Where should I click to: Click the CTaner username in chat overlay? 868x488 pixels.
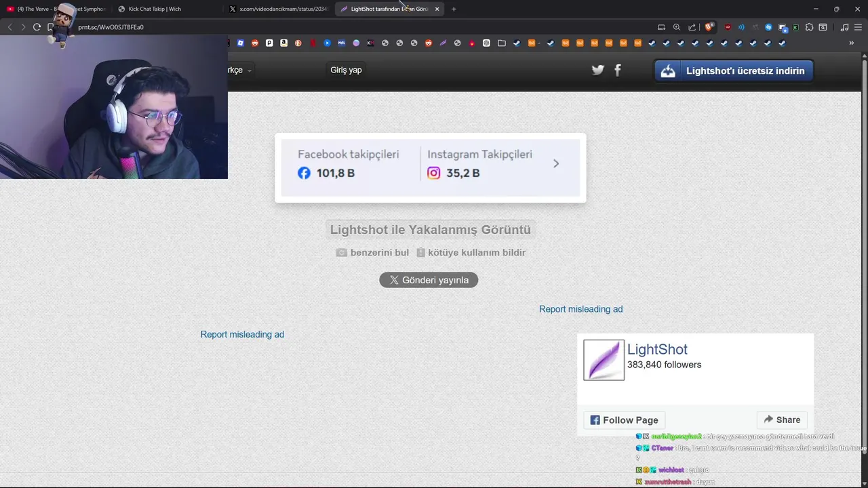point(662,448)
